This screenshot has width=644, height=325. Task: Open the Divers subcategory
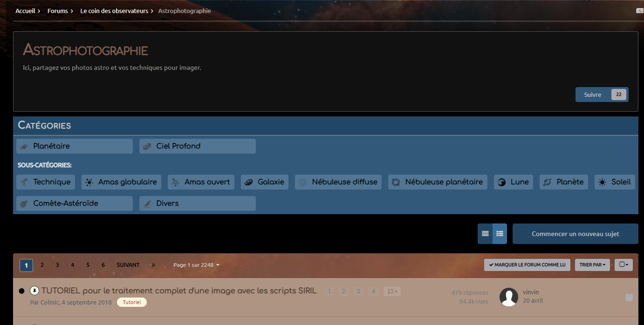click(198, 203)
